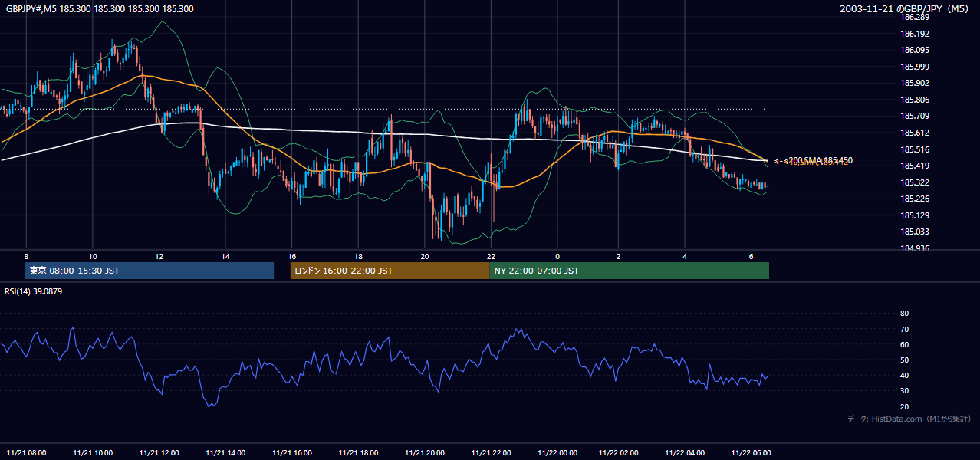980x460 pixels.
Task: Click bottom time label 11/21 14:00
Action: [x=225, y=452]
